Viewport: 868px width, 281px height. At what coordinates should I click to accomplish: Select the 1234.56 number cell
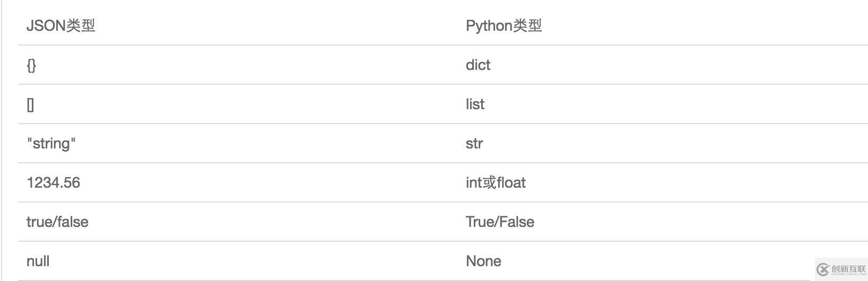tap(53, 183)
